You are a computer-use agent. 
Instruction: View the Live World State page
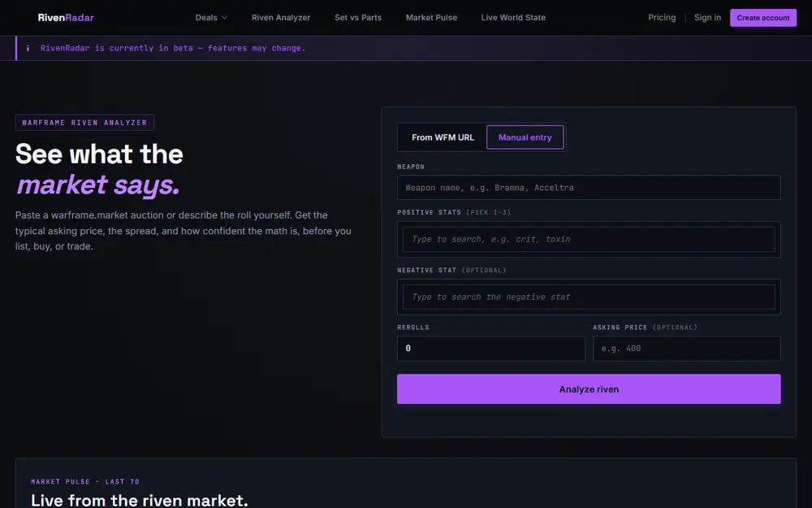click(x=513, y=18)
